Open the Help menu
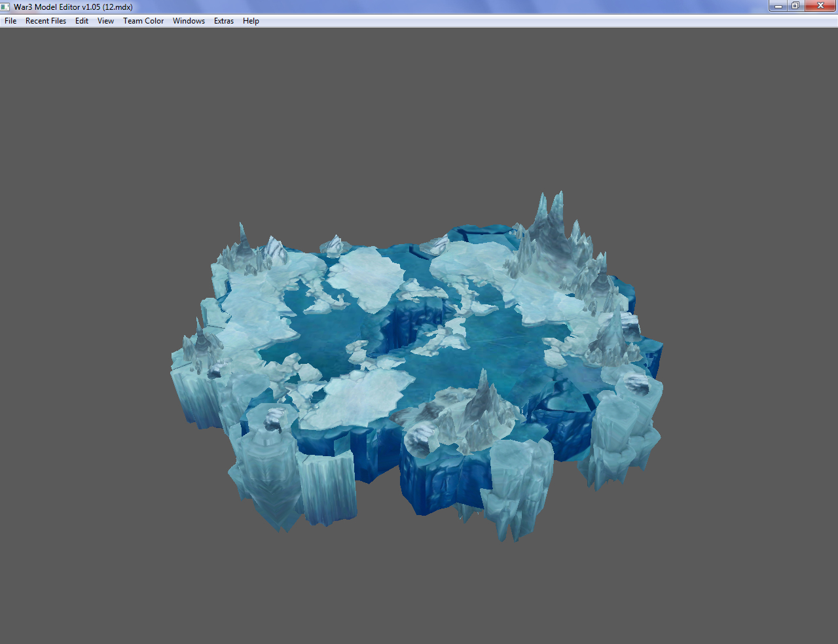This screenshot has height=644, width=838. coord(251,21)
